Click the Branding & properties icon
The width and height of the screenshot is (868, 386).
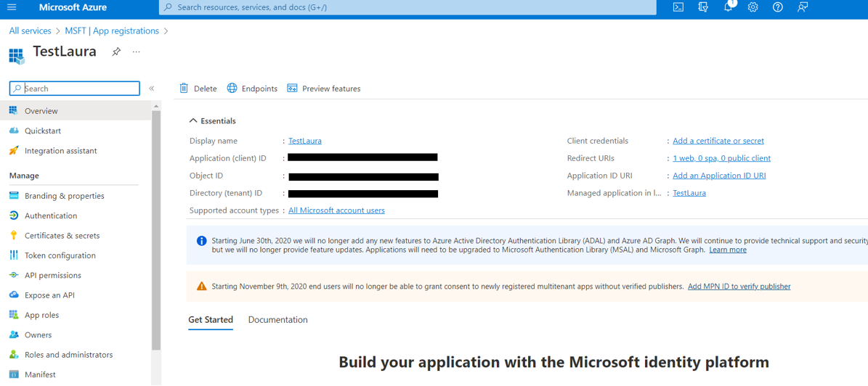(x=15, y=196)
